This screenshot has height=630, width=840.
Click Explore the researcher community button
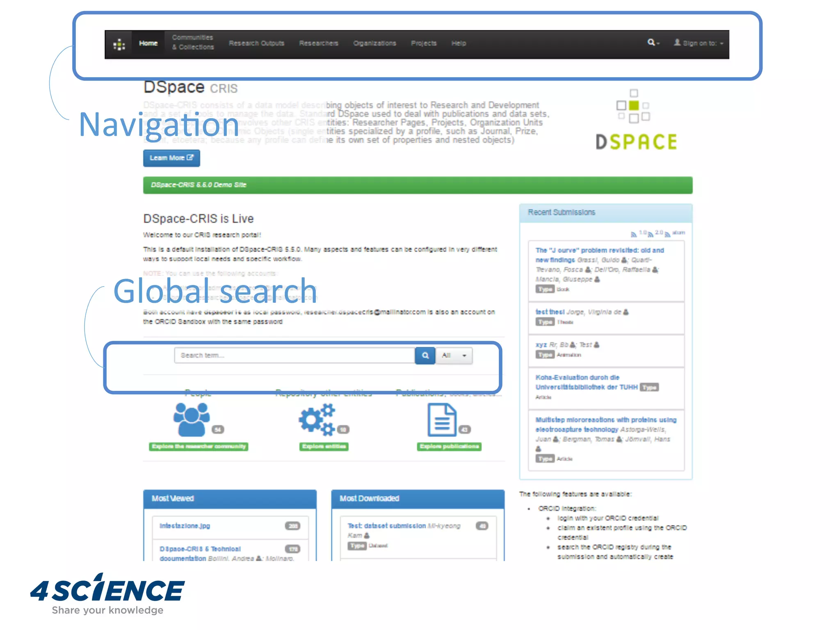click(199, 446)
